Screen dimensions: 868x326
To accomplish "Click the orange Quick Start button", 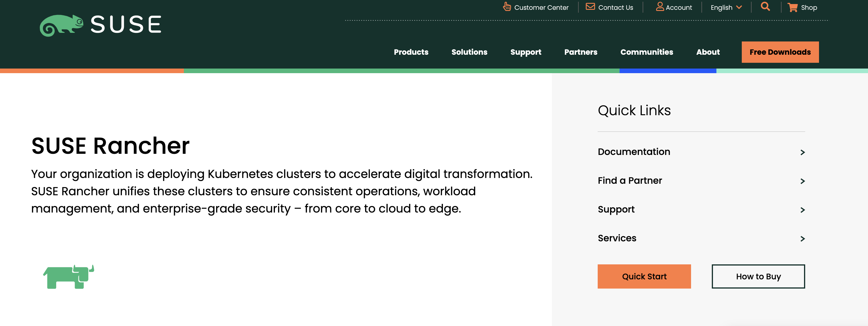I will pyautogui.click(x=644, y=276).
